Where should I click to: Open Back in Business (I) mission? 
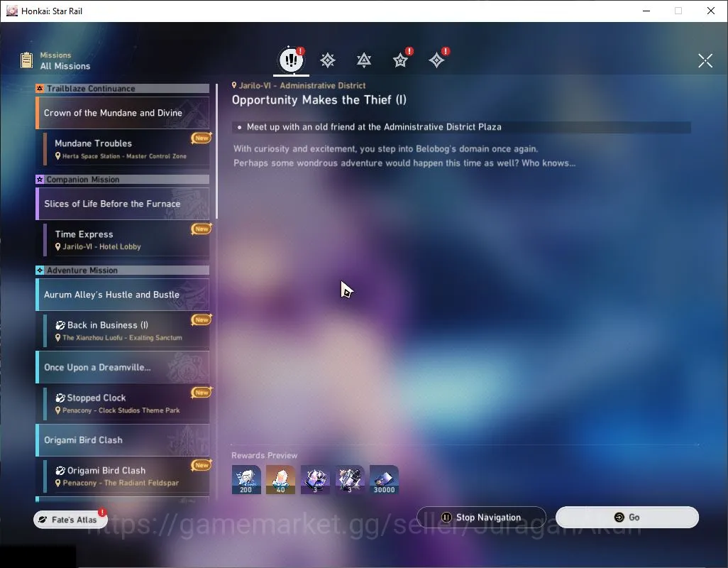(x=127, y=331)
